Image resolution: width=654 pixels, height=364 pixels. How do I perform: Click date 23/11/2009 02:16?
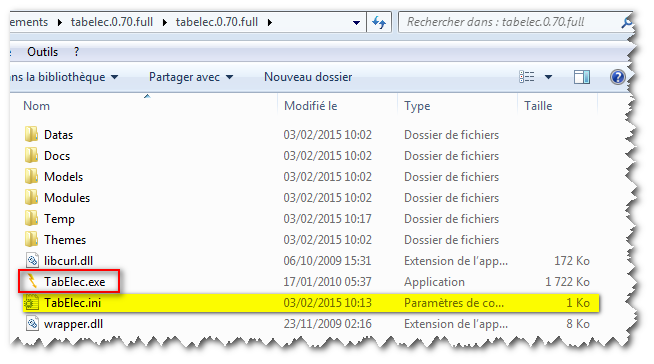[327, 324]
